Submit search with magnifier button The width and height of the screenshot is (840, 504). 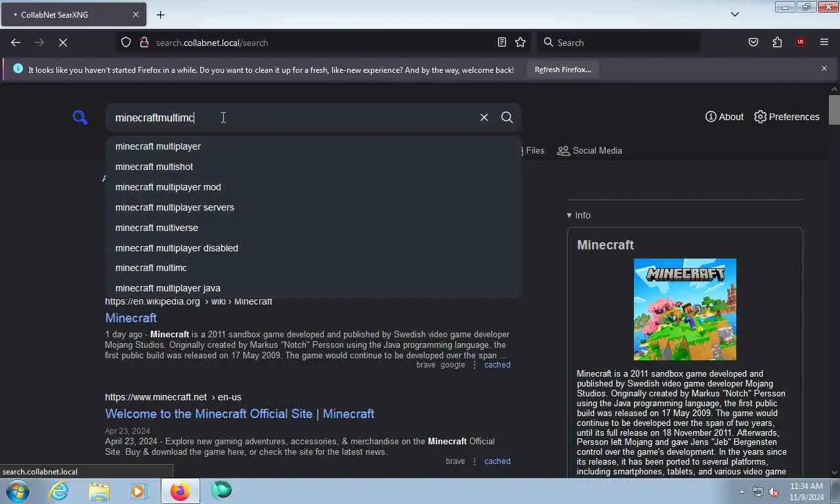pos(507,117)
